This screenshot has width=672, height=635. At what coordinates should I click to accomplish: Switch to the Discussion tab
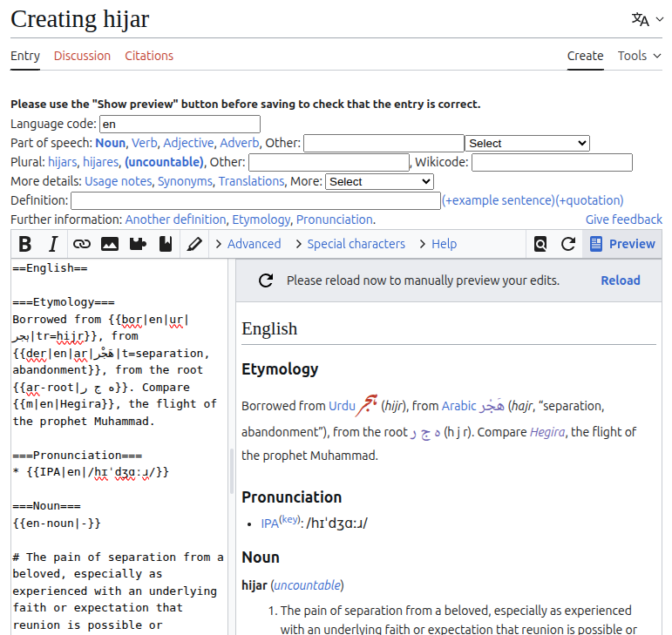click(82, 56)
